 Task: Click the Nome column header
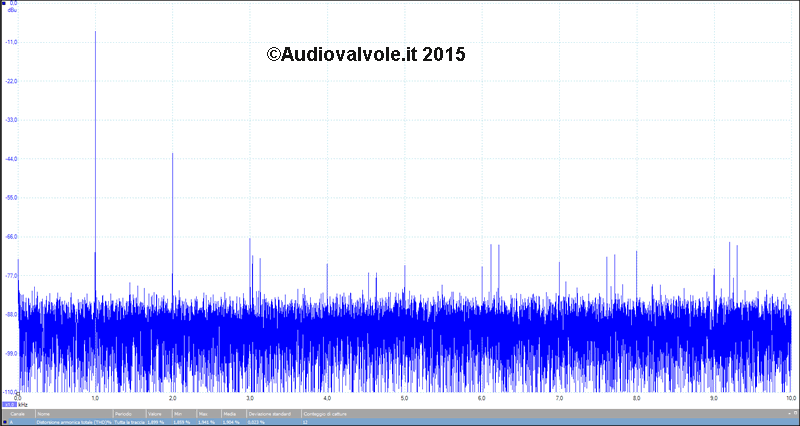click(74, 414)
